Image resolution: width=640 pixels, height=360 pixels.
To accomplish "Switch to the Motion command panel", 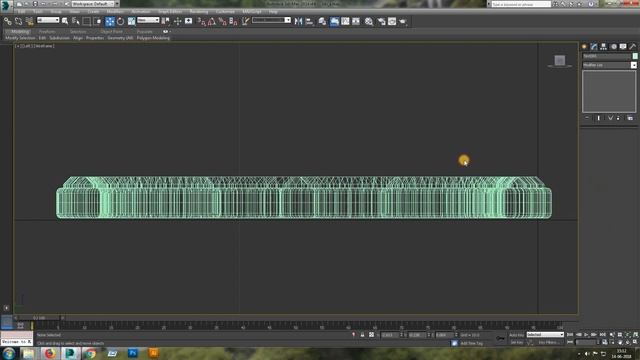I will coord(613,47).
